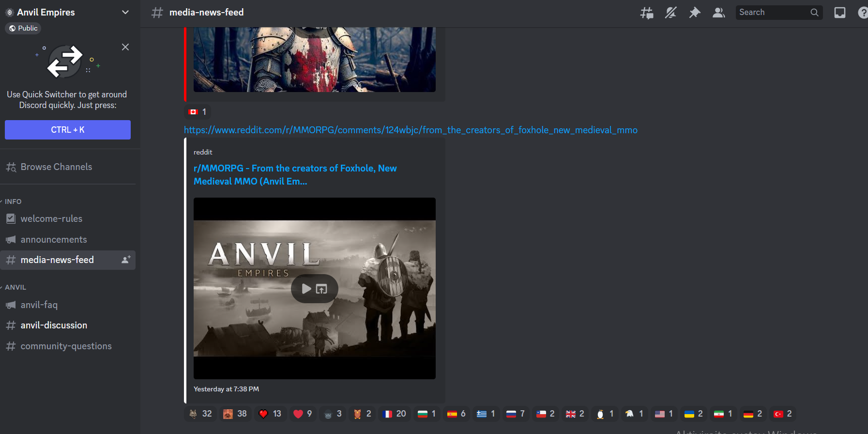Image resolution: width=868 pixels, height=434 pixels.
Task: Switch to the anvil-discussion channel
Action: click(x=54, y=325)
